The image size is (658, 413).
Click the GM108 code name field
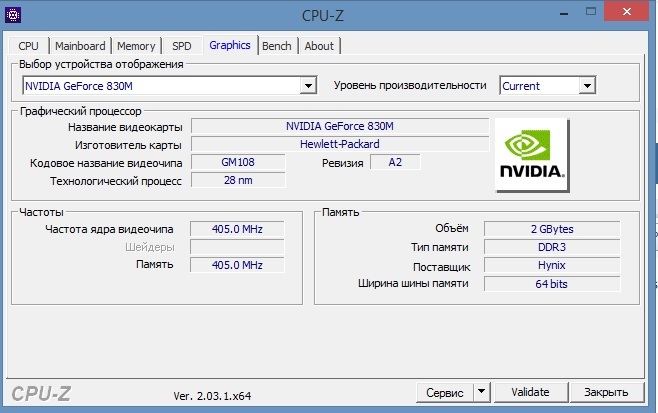237,162
